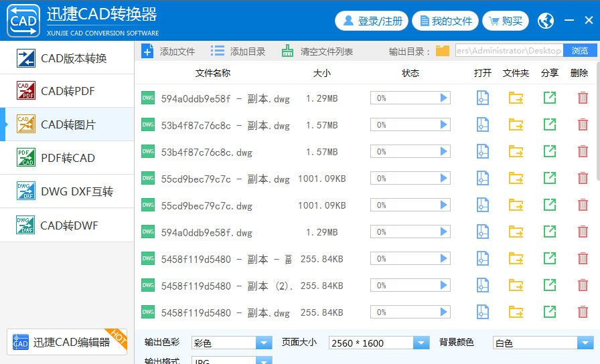
Task: Open CAD版本转换 in the sidebar
Action: pos(67,58)
